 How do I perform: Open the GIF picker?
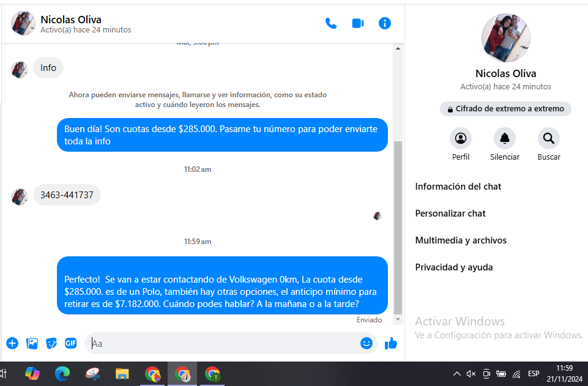(71, 343)
